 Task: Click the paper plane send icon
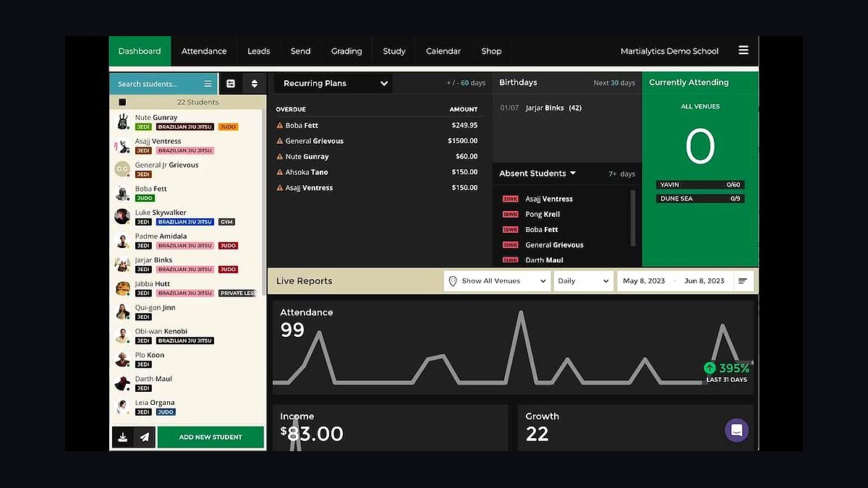(145, 437)
